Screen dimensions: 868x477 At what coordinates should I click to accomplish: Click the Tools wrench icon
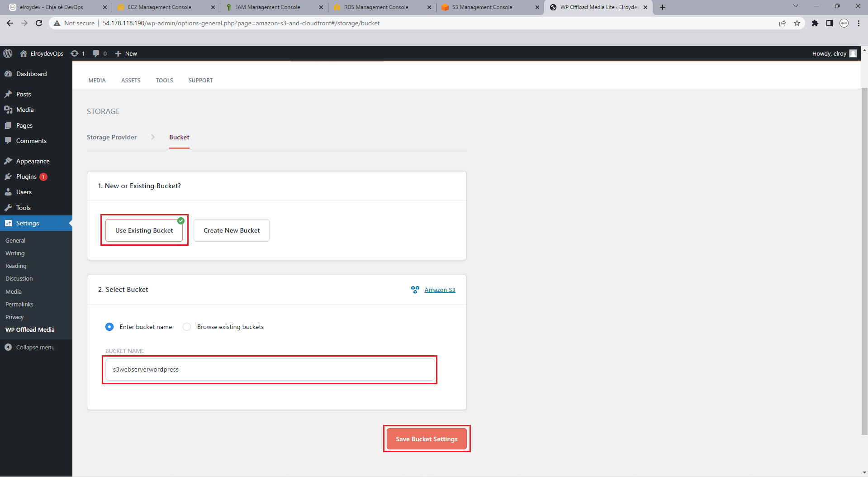(x=8, y=208)
